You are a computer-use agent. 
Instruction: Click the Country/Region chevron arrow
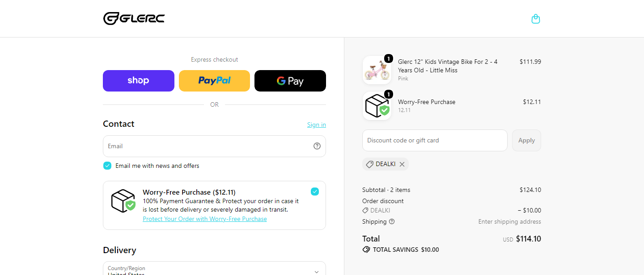click(x=317, y=271)
